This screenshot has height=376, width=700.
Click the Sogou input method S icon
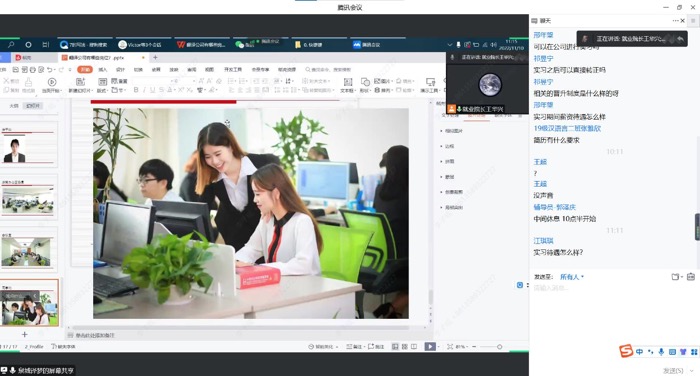pyautogui.click(x=626, y=351)
